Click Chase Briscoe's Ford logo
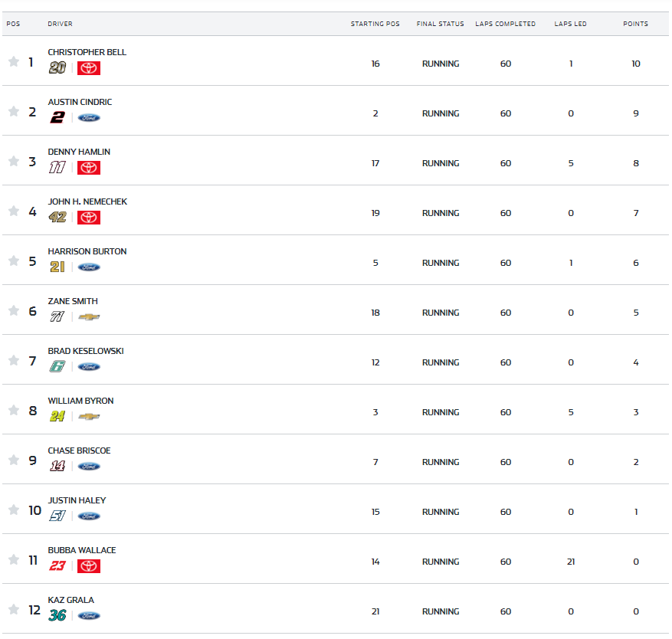Image resolution: width=672 pixels, height=639 pixels. tap(89, 467)
